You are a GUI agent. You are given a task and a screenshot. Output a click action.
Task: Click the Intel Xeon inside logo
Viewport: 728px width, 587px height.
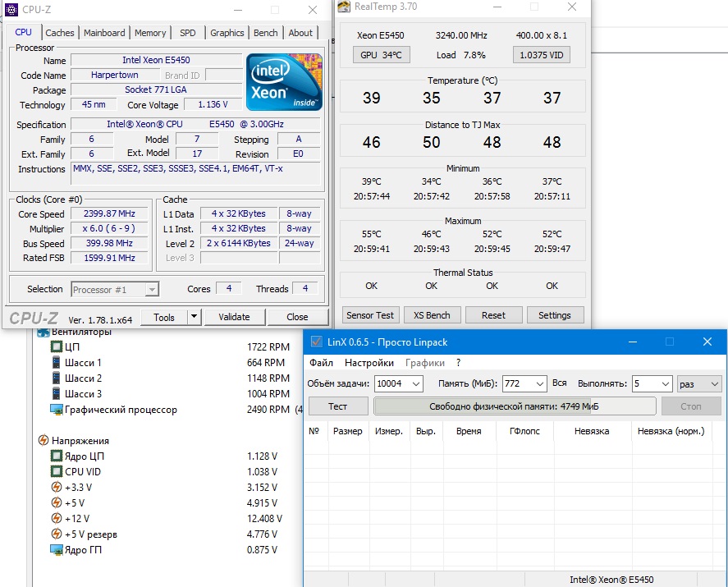284,82
